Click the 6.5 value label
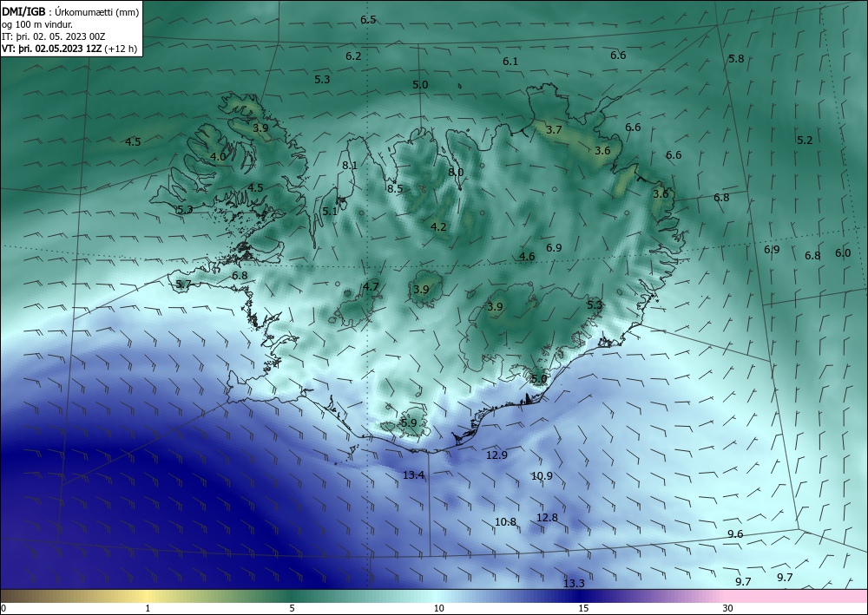The width and height of the screenshot is (868, 615). 368,20
